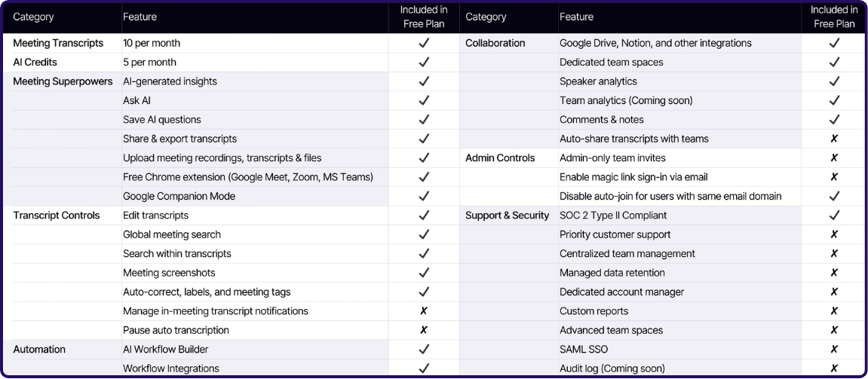Click the 'Admin Controls' category cell
The height and width of the screenshot is (379, 868).
501,158
